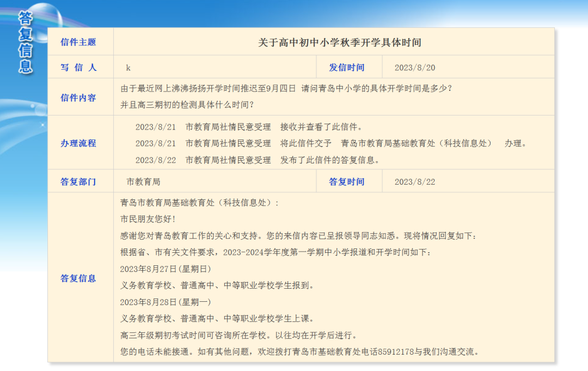Click the 信件主题 row label
The height and width of the screenshot is (371, 588).
point(78,42)
